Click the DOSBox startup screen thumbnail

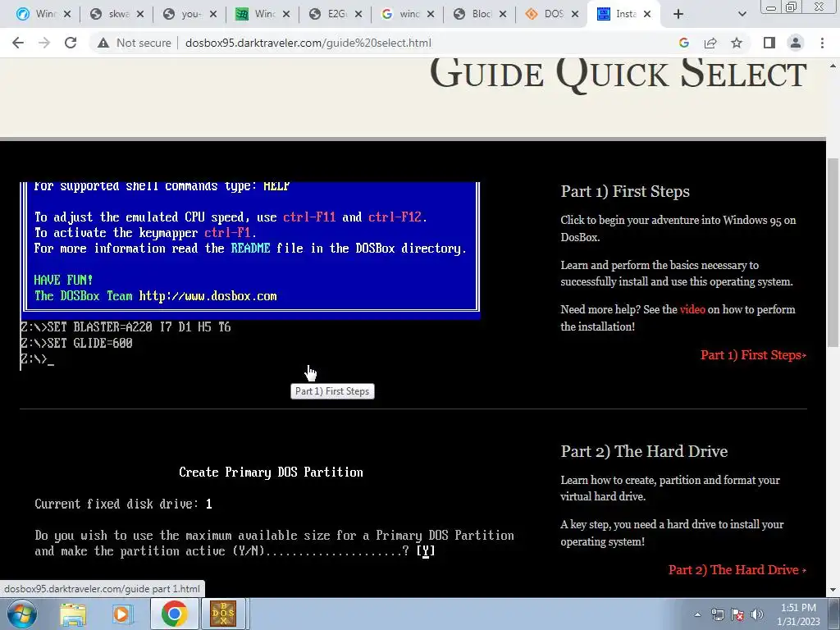coord(250,276)
